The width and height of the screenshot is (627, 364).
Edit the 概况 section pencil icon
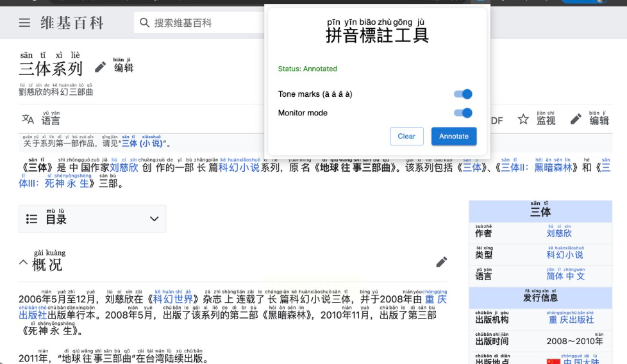coord(442,262)
